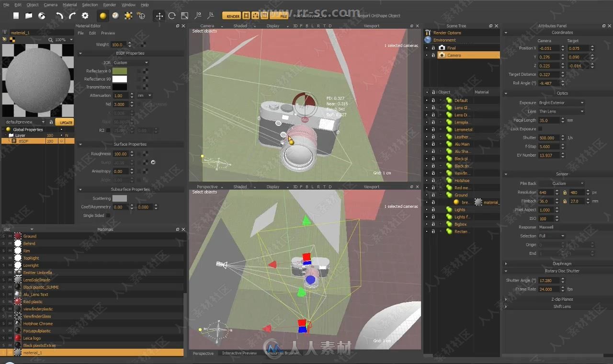
Task: Click the Bigbox object green icon
Action: [x=449, y=224]
